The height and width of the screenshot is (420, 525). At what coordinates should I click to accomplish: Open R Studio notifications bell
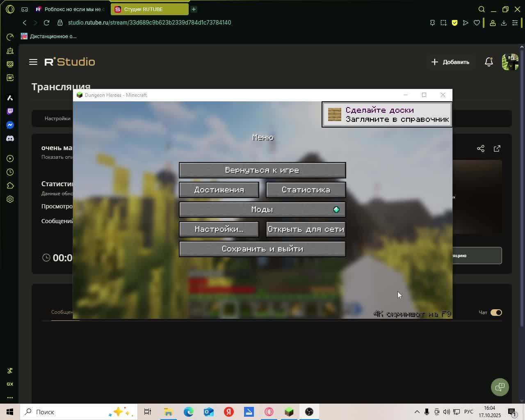489,62
